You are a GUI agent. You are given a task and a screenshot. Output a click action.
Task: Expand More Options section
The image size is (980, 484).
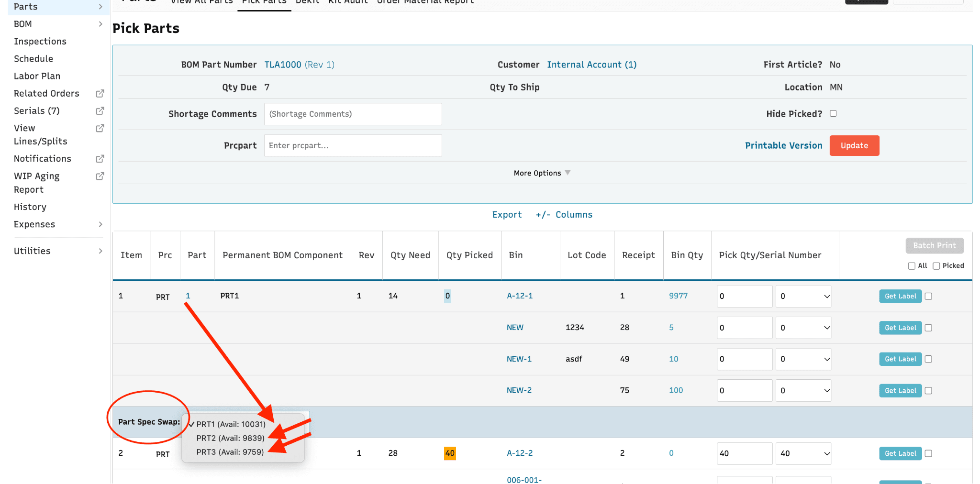pyautogui.click(x=542, y=173)
